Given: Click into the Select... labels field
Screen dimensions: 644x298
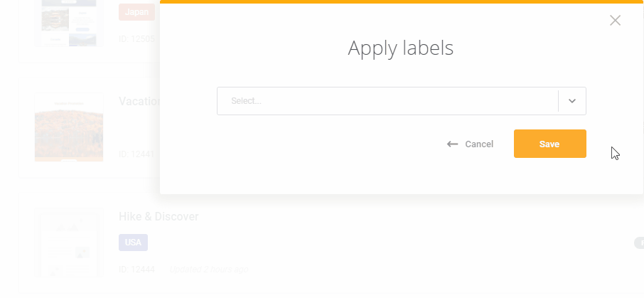Looking at the screenshot, I should click(387, 101).
